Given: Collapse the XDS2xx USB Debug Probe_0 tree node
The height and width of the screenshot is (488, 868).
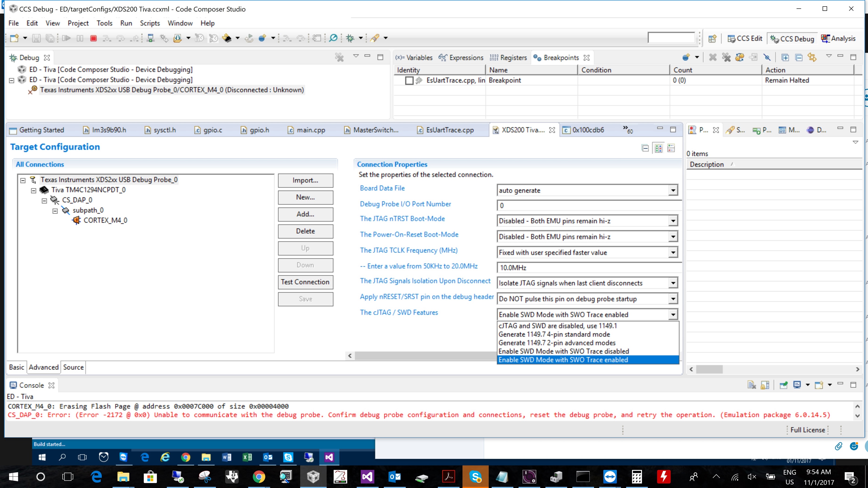Looking at the screenshot, I should point(23,180).
